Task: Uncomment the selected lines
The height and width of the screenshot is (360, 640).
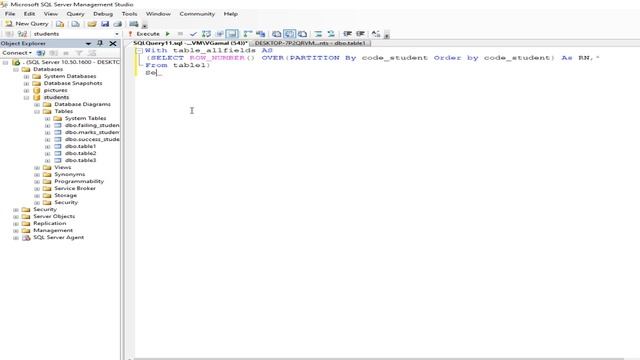Action: tap(331, 34)
